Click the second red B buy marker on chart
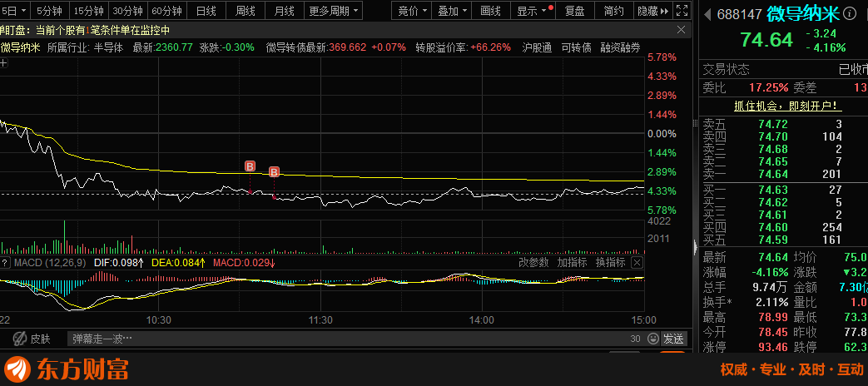The height and width of the screenshot is (386, 868). pos(274,172)
